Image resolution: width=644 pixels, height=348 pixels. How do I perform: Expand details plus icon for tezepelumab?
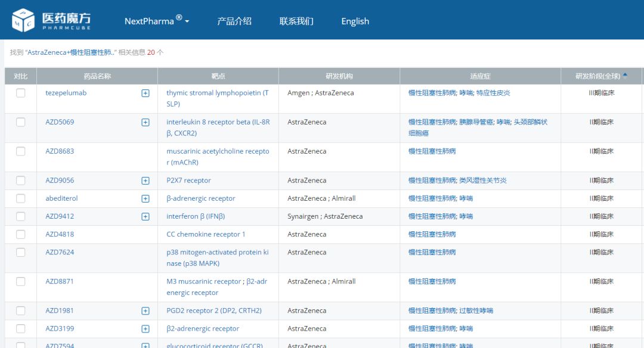145,93
